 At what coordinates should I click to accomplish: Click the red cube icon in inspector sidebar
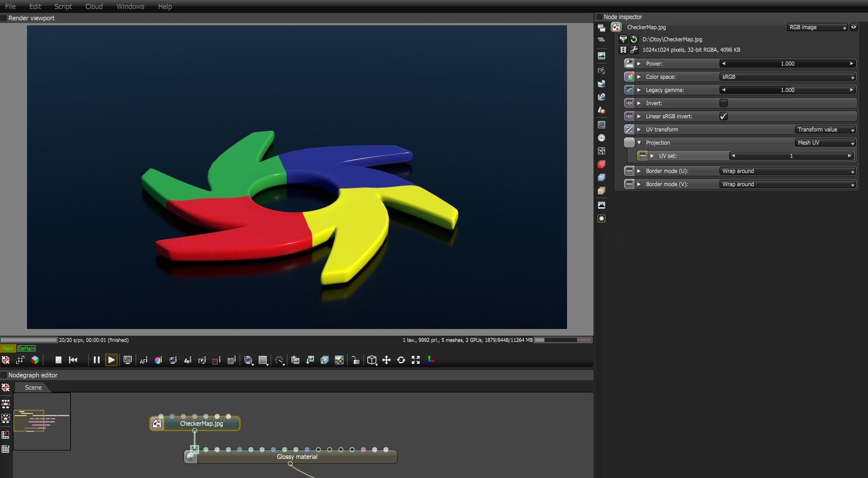click(601, 164)
